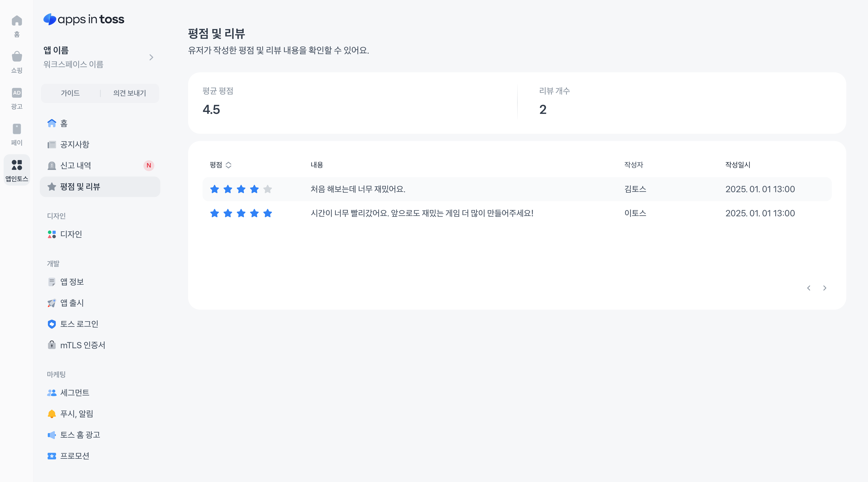This screenshot has width=868, height=482.
Task: Click the apps in toss logo
Action: pyautogui.click(x=84, y=20)
